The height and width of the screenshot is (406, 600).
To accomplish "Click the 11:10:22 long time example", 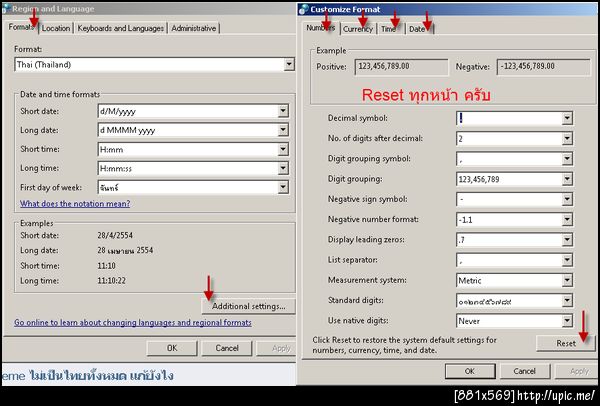I will point(111,280).
